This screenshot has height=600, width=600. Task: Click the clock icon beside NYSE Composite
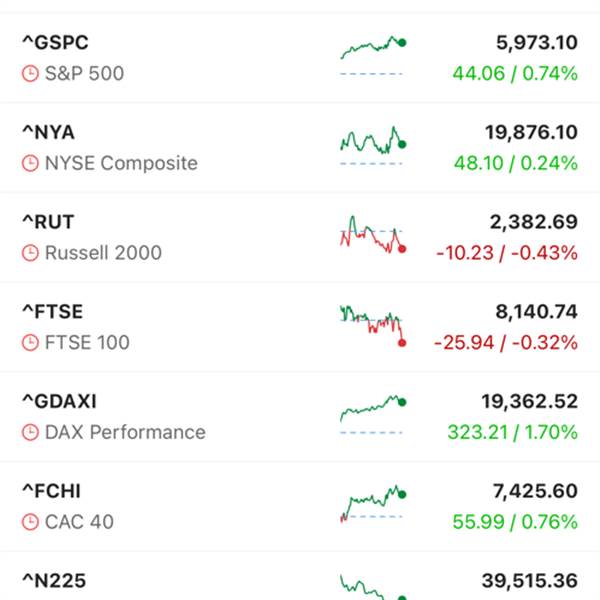click(30, 163)
